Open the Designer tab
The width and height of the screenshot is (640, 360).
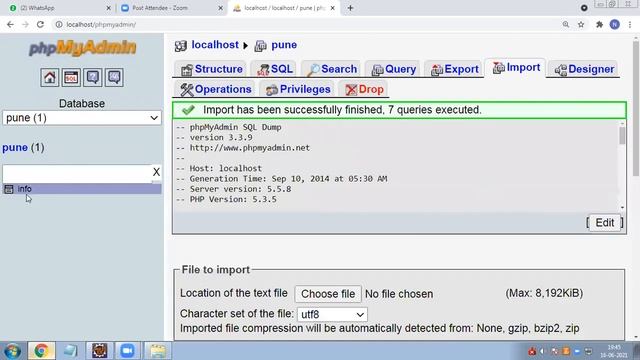tap(584, 69)
